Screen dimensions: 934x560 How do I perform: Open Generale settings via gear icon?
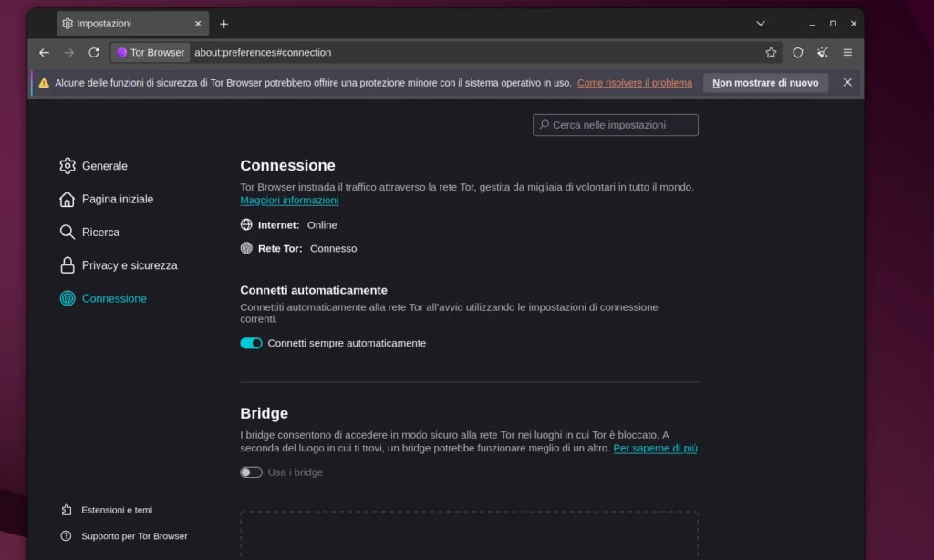(x=67, y=165)
